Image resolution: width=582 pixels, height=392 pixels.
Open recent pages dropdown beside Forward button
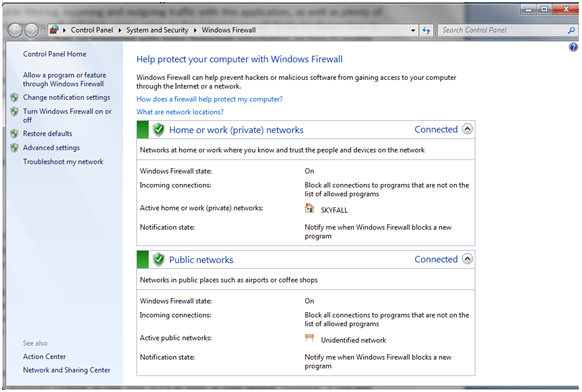coord(43,30)
